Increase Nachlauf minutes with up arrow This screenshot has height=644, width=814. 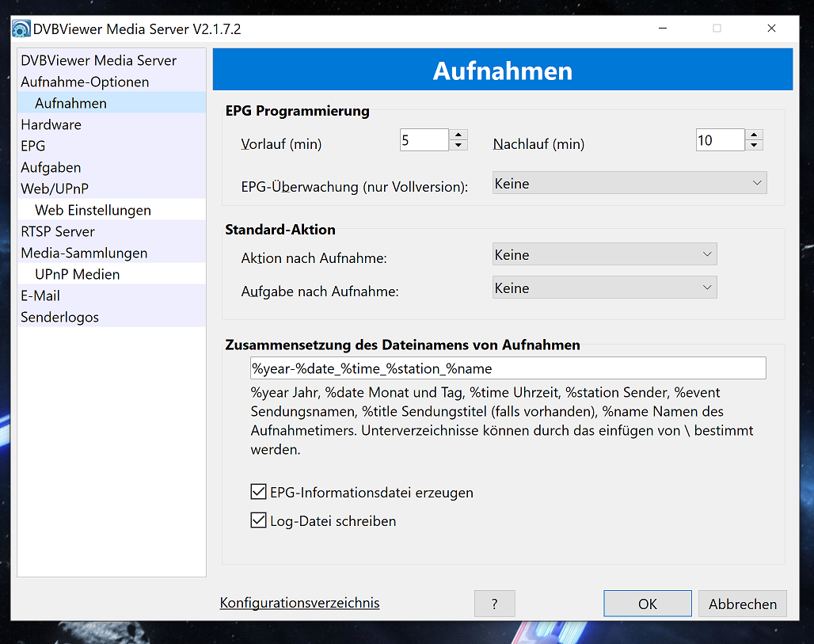coord(754,135)
